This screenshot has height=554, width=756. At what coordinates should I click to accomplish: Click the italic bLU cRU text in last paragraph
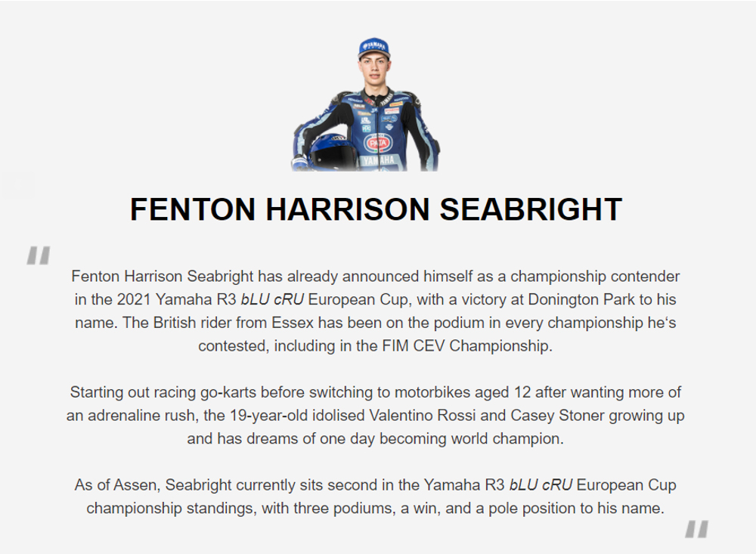(540, 485)
